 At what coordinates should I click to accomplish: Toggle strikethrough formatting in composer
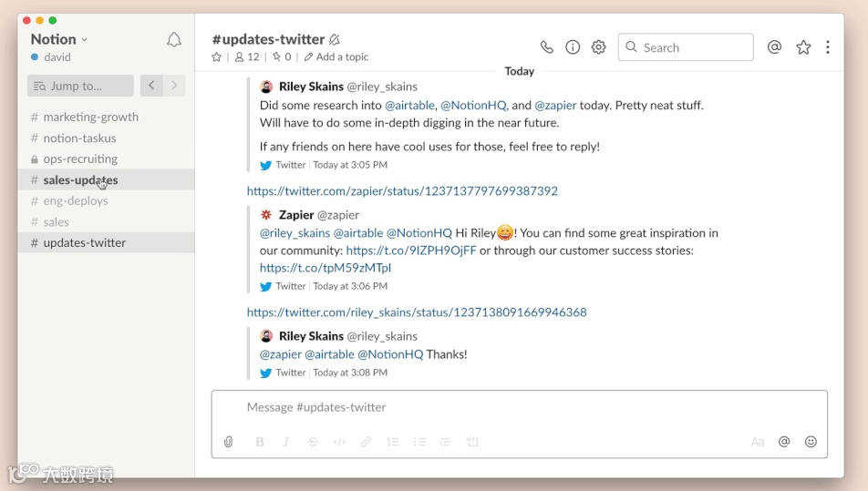(x=313, y=442)
